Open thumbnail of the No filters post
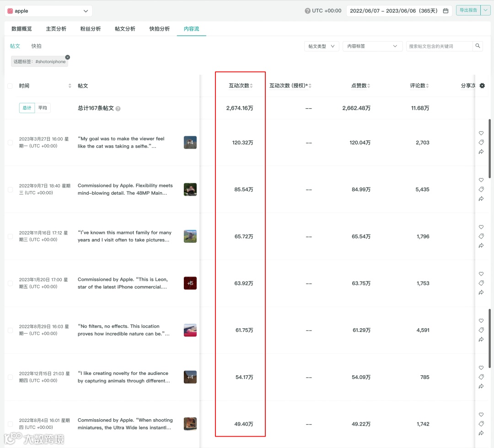 tap(190, 330)
